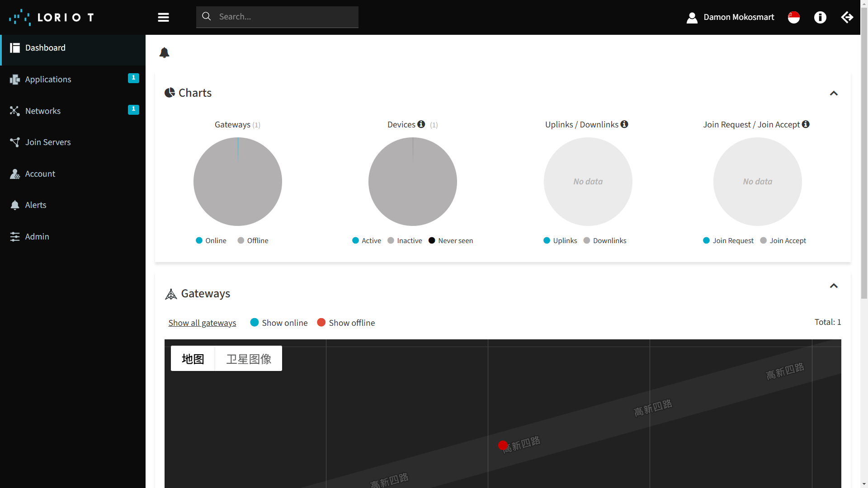The image size is (868, 488).
Task: Click the hamburger menu icon
Action: (x=163, y=17)
